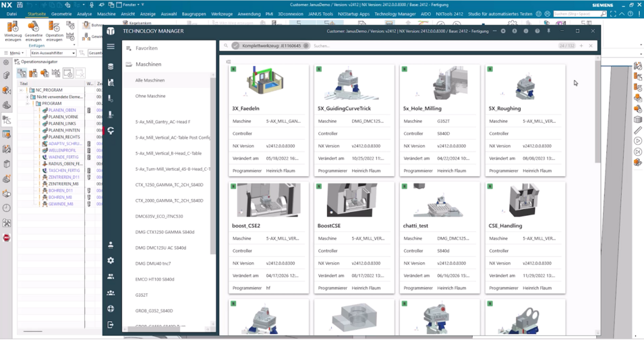Click the NX save icon in title bar
Screen dimensions: 644x346
tap(20, 5)
